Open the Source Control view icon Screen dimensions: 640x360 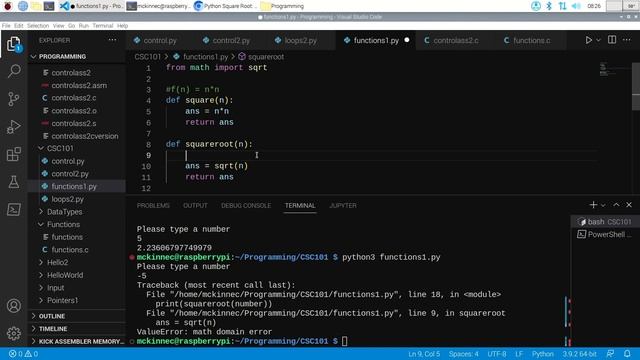coord(13,99)
